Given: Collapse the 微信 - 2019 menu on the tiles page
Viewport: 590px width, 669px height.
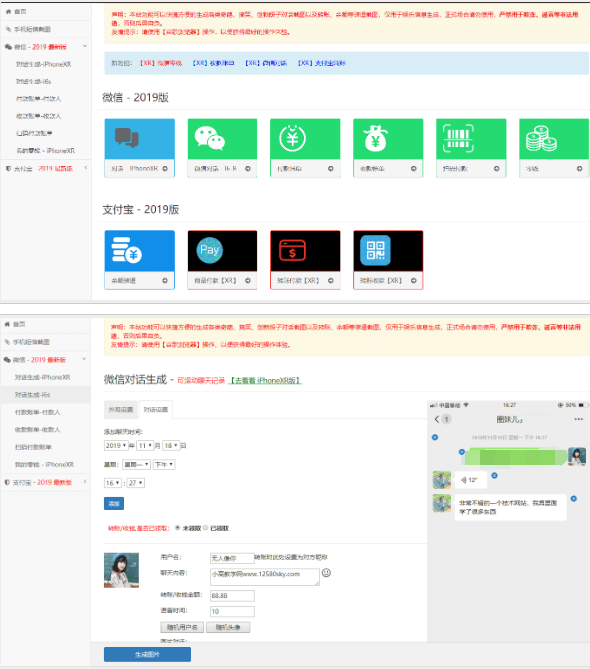Looking at the screenshot, I should (x=46, y=47).
